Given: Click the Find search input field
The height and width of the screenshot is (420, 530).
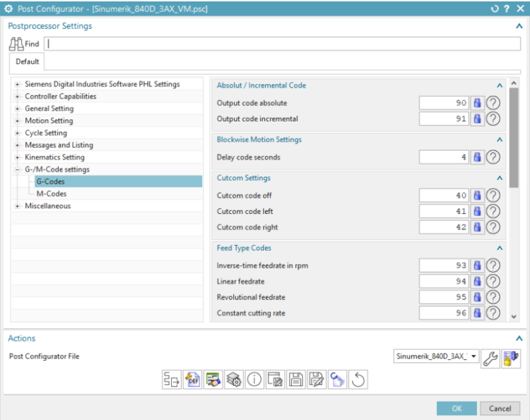Looking at the screenshot, I should click(x=283, y=44).
